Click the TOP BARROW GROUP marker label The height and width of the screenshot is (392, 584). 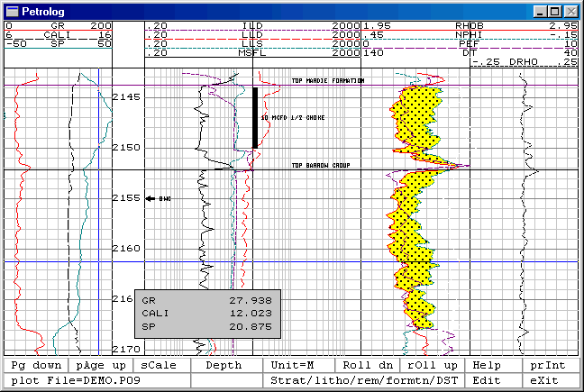click(321, 165)
